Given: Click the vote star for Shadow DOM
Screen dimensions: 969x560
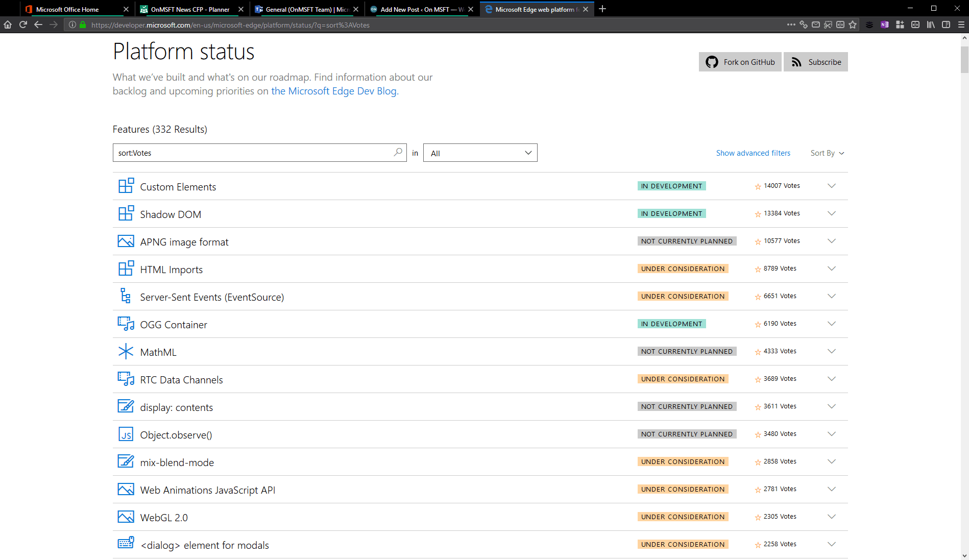Looking at the screenshot, I should pyautogui.click(x=758, y=214).
